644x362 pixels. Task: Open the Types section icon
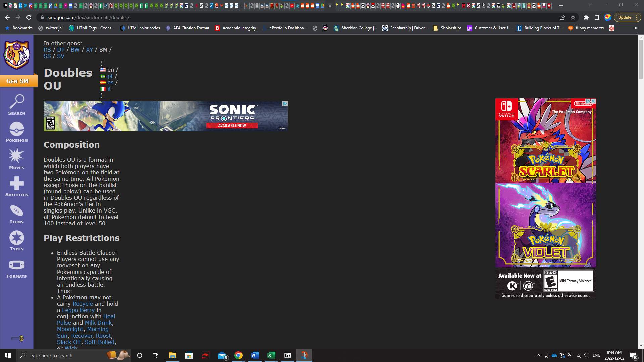click(x=17, y=240)
